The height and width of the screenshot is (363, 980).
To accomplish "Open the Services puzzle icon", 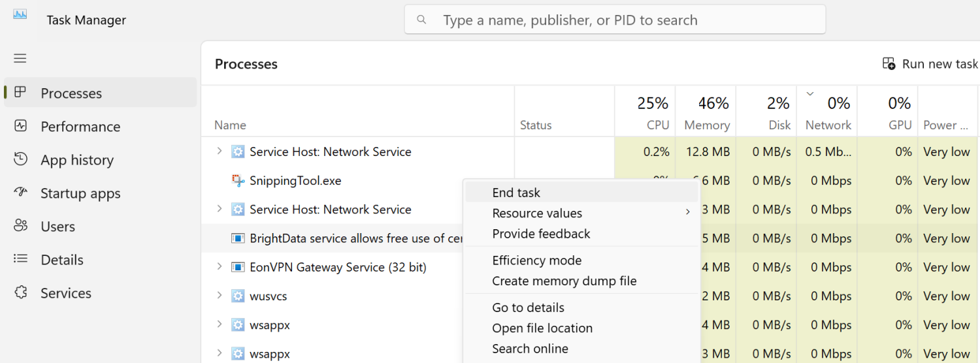I will [20, 292].
